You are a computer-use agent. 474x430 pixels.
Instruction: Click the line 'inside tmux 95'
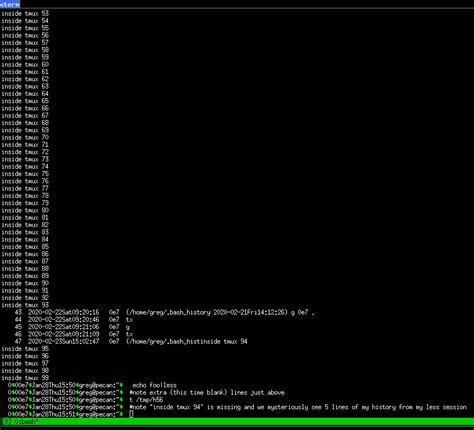[x=25, y=349]
